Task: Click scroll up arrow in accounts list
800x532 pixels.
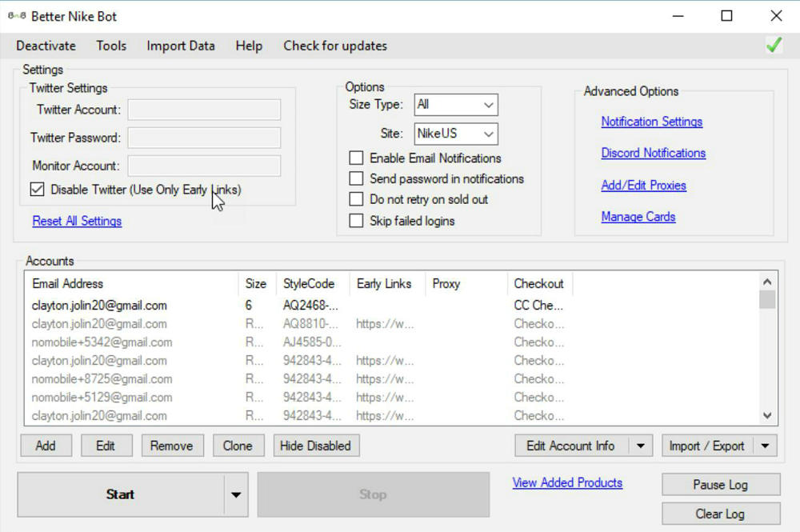Action: [767, 281]
